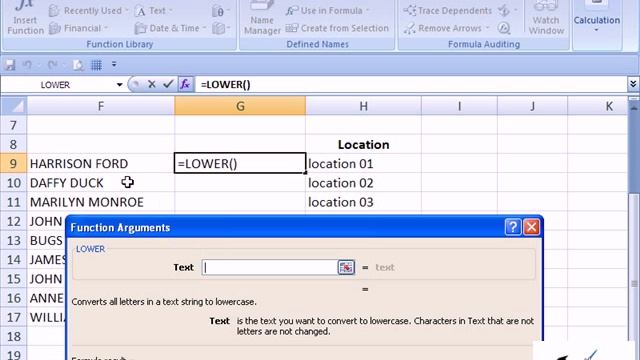Open the Recently Used functions dropdown
The width and height of the screenshot is (640, 360).
[x=88, y=11]
